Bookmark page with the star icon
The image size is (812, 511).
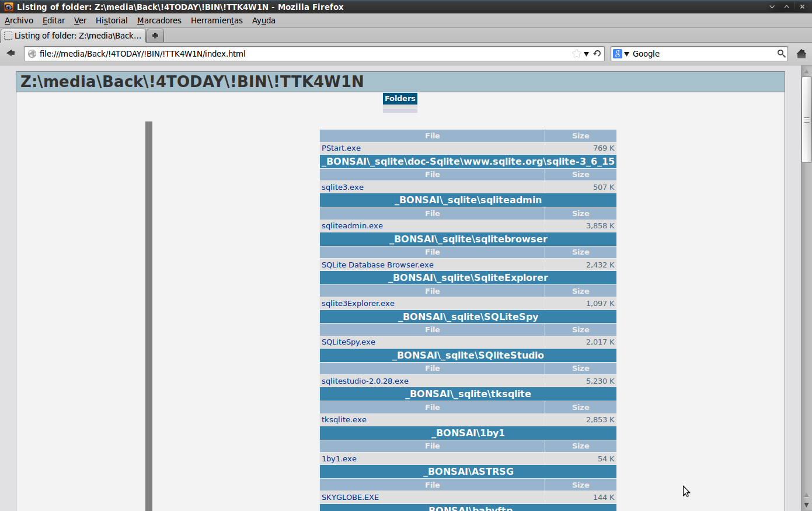click(x=576, y=54)
